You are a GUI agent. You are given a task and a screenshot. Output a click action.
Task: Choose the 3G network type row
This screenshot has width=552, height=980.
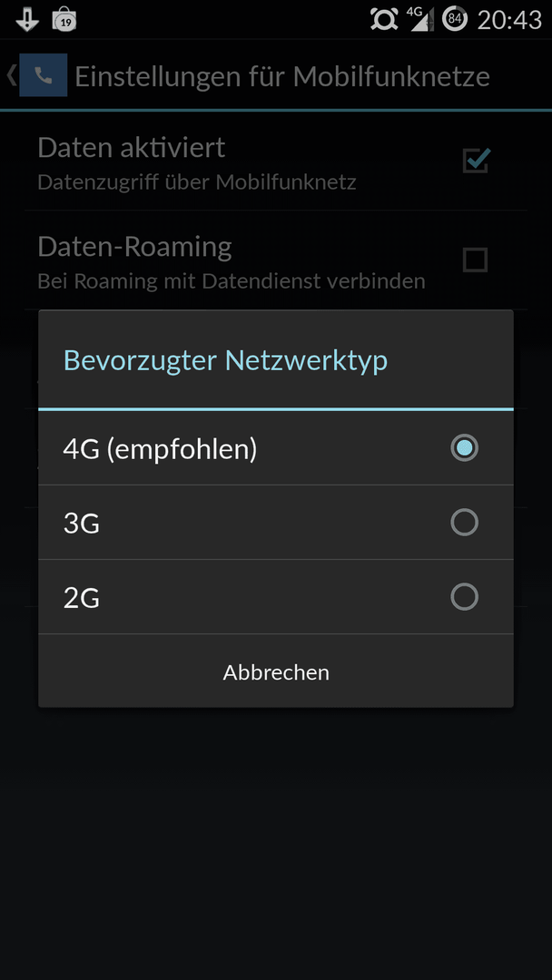pyautogui.click(x=276, y=523)
